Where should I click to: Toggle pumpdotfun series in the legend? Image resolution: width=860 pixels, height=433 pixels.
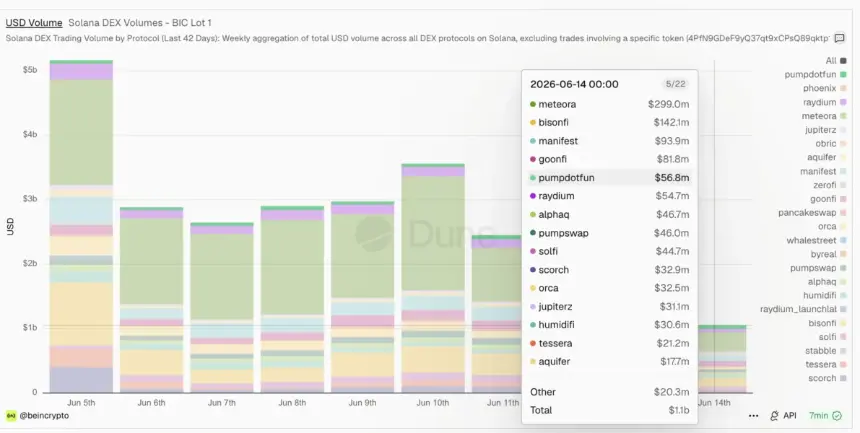click(815, 74)
